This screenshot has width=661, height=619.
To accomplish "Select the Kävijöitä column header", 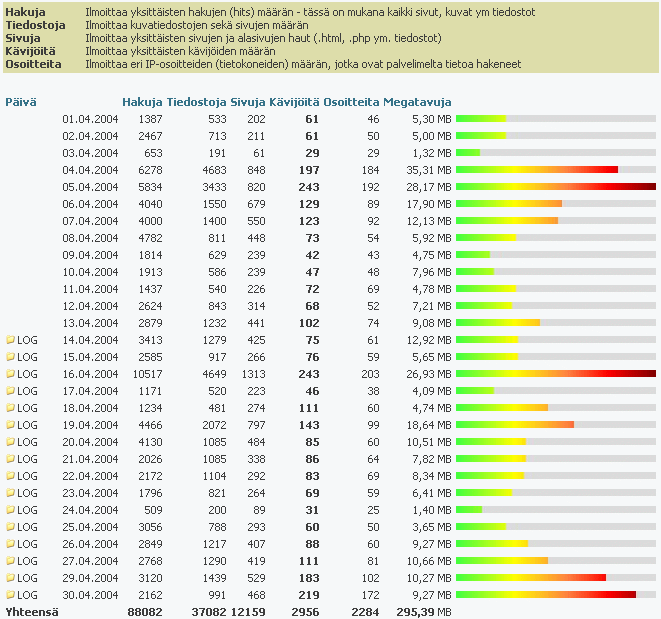I will coord(295,102).
